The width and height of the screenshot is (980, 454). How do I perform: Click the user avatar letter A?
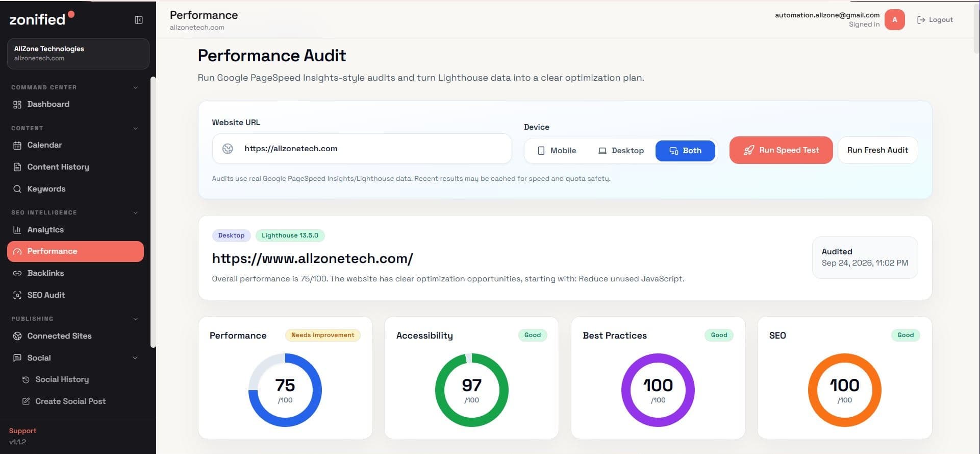click(894, 20)
